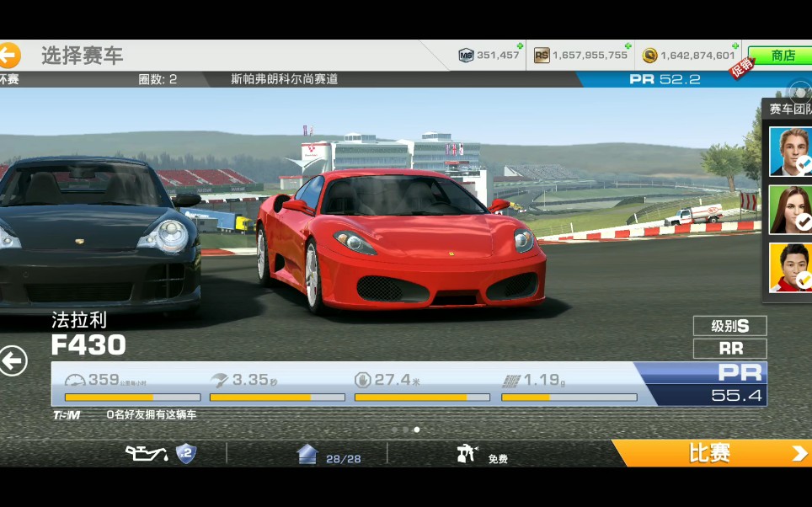Viewport: 812px width, 507px height.
Task: Tap the R$ currency icon
Action: pyautogui.click(x=541, y=55)
